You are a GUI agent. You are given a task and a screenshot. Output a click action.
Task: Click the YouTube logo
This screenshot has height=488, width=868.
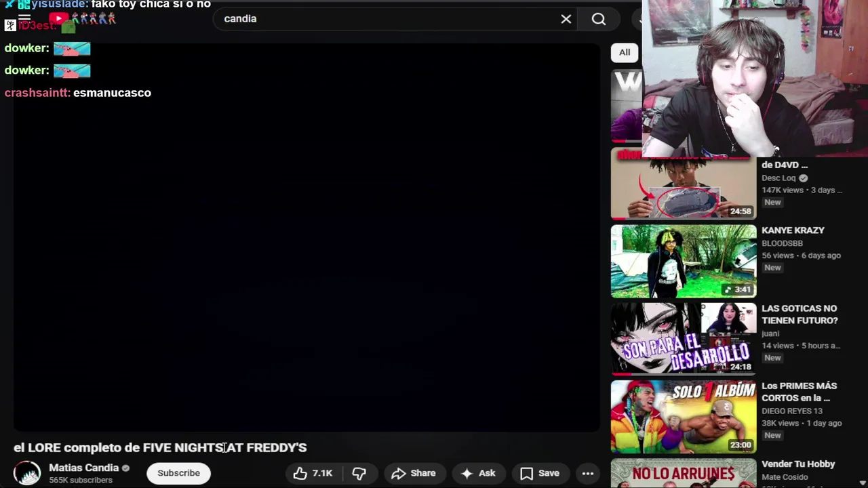click(58, 19)
